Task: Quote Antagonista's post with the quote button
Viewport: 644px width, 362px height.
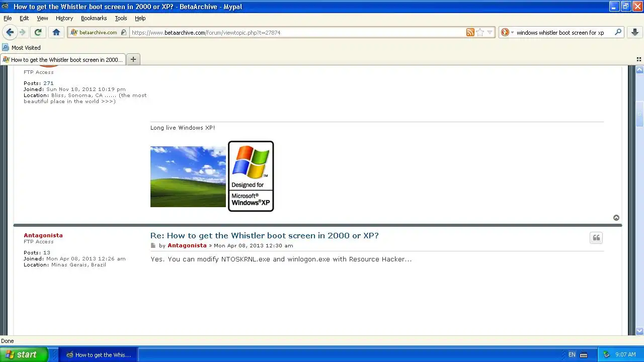Action: pos(596,238)
